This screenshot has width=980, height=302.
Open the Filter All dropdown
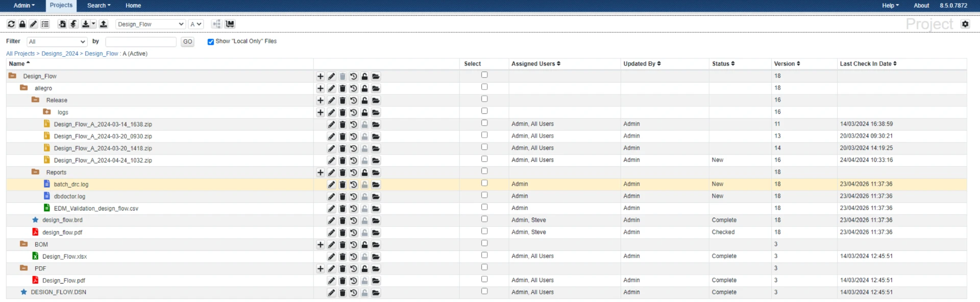tap(57, 42)
